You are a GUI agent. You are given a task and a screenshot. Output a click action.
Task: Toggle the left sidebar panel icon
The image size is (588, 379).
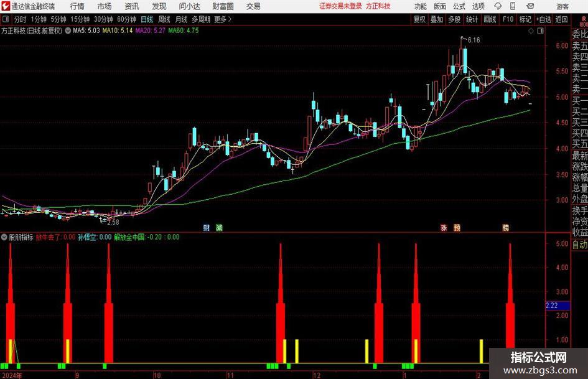click(x=6, y=19)
